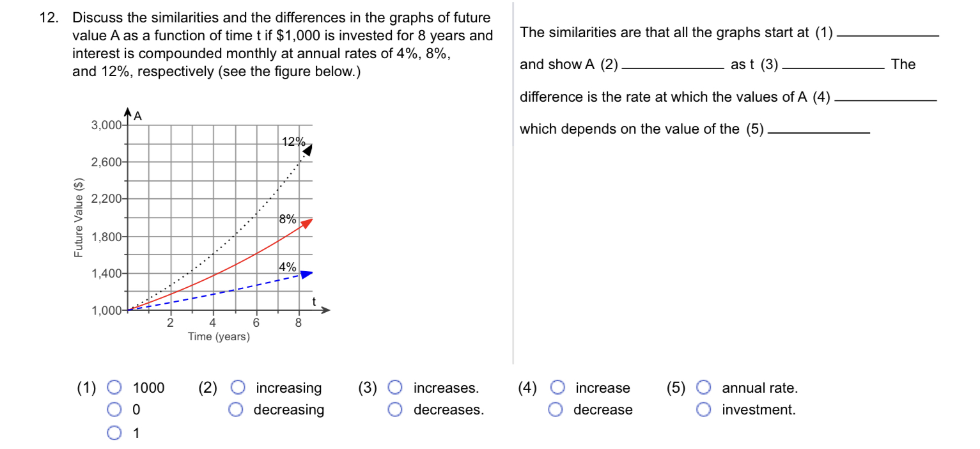Select the radio button for 0
Screen dimensions: 980x449
(x=114, y=410)
